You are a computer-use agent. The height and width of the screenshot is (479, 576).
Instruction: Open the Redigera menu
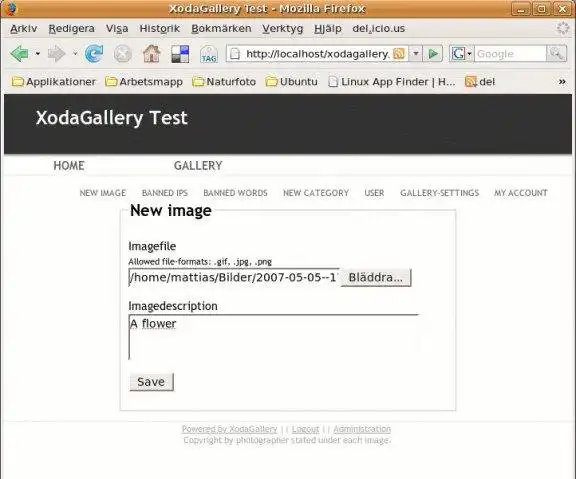click(x=72, y=28)
